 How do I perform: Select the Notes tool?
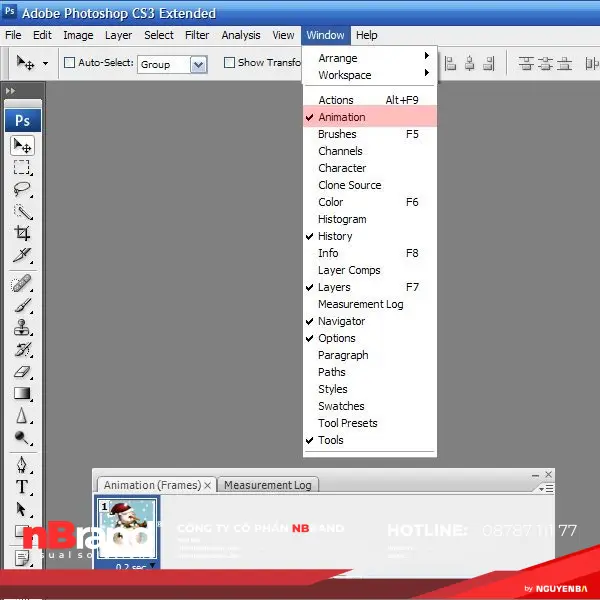[22, 558]
